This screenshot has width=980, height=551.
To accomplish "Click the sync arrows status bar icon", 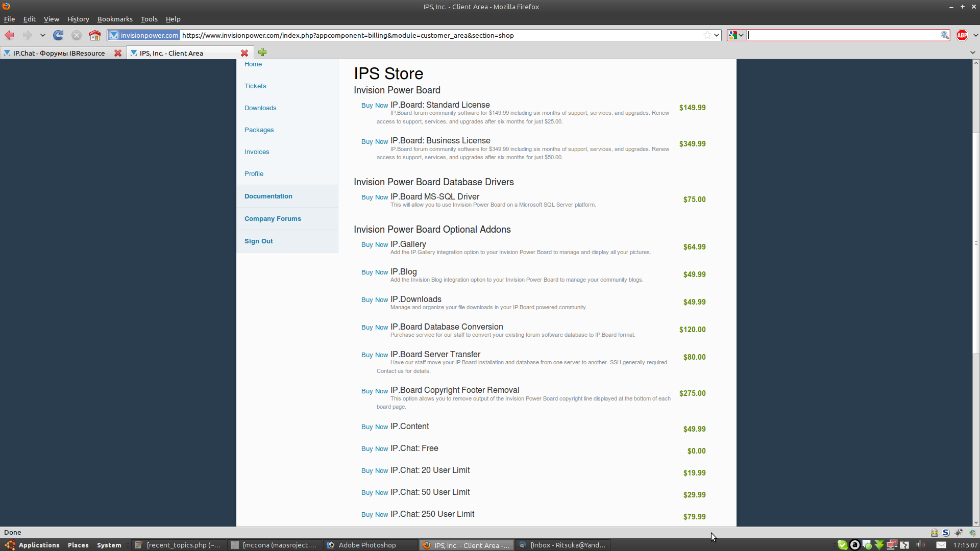I will point(972,533).
